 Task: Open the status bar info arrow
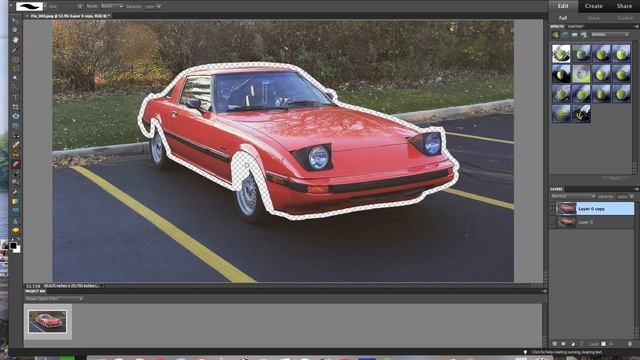[102, 286]
